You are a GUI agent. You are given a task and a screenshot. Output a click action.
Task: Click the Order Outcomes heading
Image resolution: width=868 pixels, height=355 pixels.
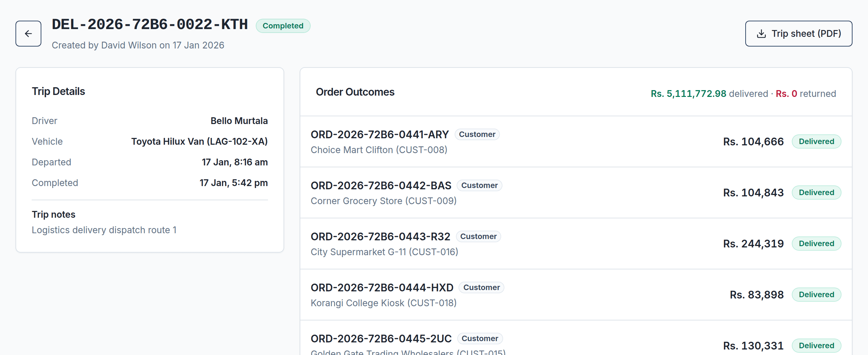click(x=355, y=92)
